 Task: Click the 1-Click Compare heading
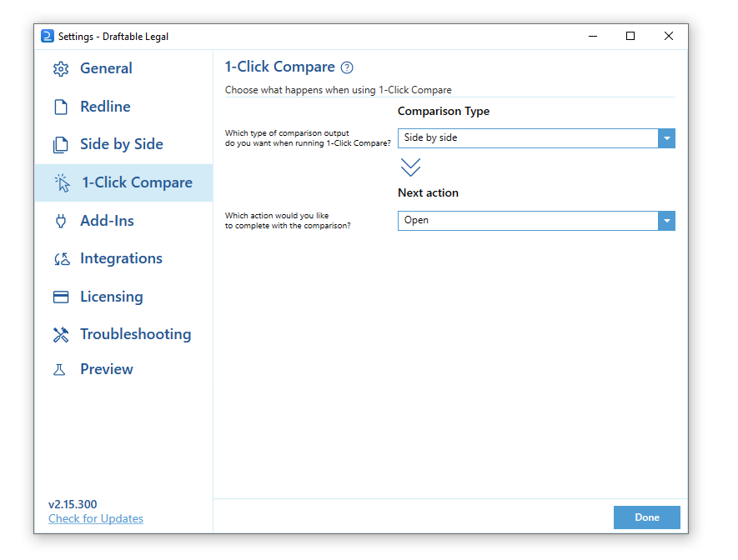279,67
